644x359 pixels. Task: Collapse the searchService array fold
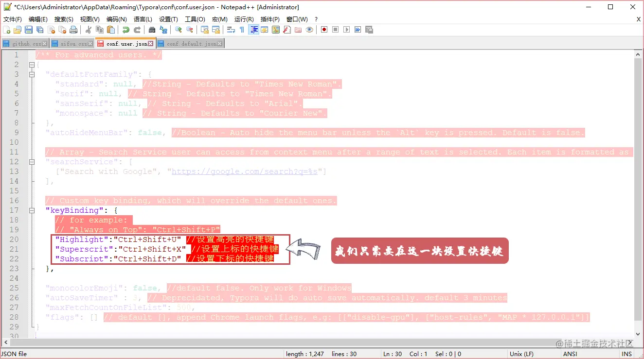tap(32, 161)
